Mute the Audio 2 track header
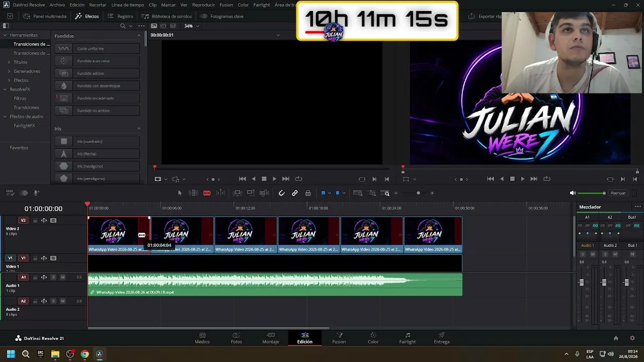The height and width of the screenshot is (362, 644). pos(63,301)
